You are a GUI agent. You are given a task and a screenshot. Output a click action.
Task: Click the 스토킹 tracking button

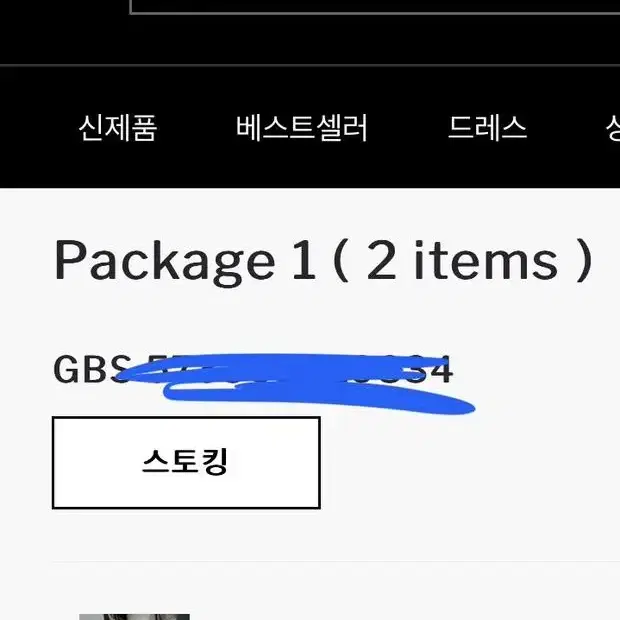[186, 462]
